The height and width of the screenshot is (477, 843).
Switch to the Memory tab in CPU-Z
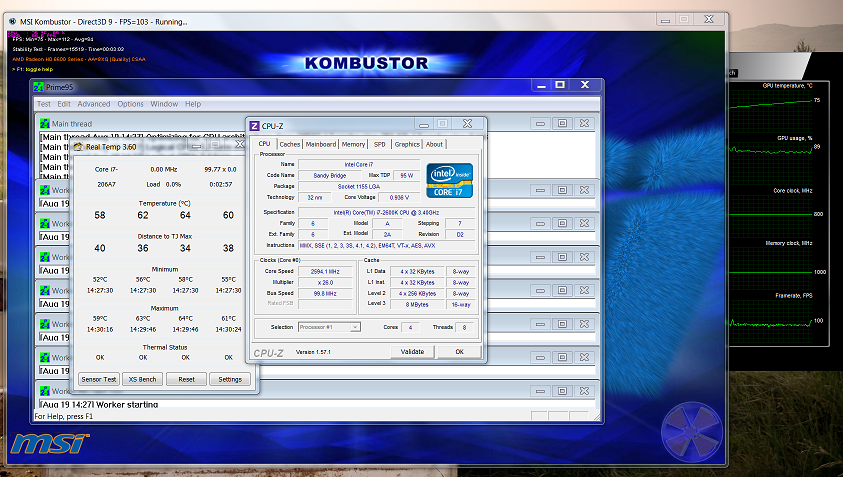[353, 144]
